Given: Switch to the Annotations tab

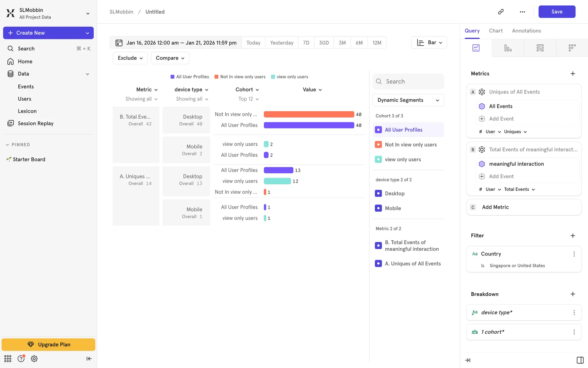Looking at the screenshot, I should tap(526, 31).
